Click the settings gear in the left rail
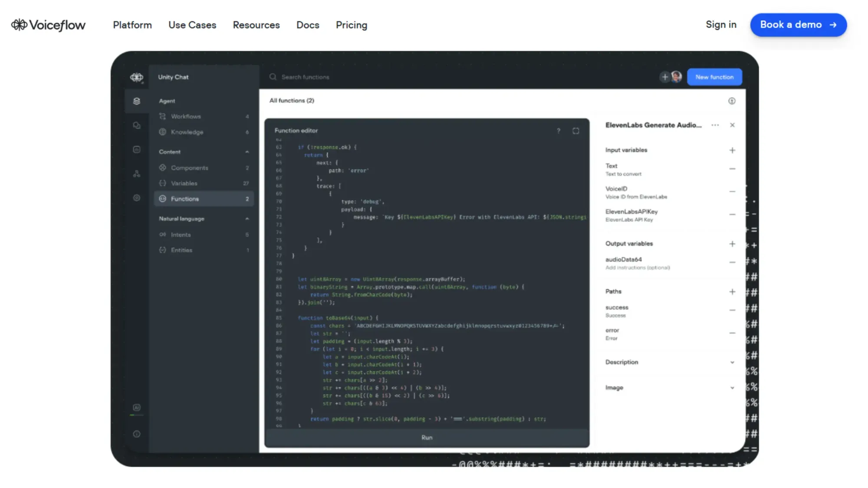This screenshot has height=488, width=868. (x=137, y=197)
